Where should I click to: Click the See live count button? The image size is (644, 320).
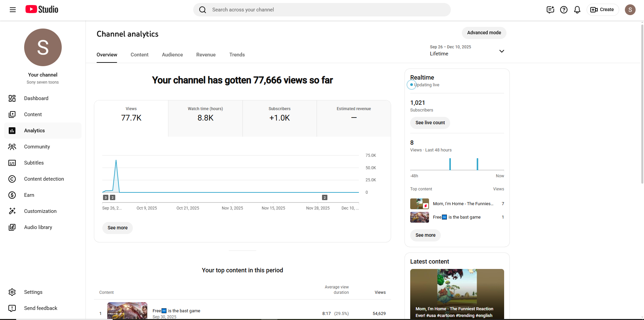click(430, 123)
